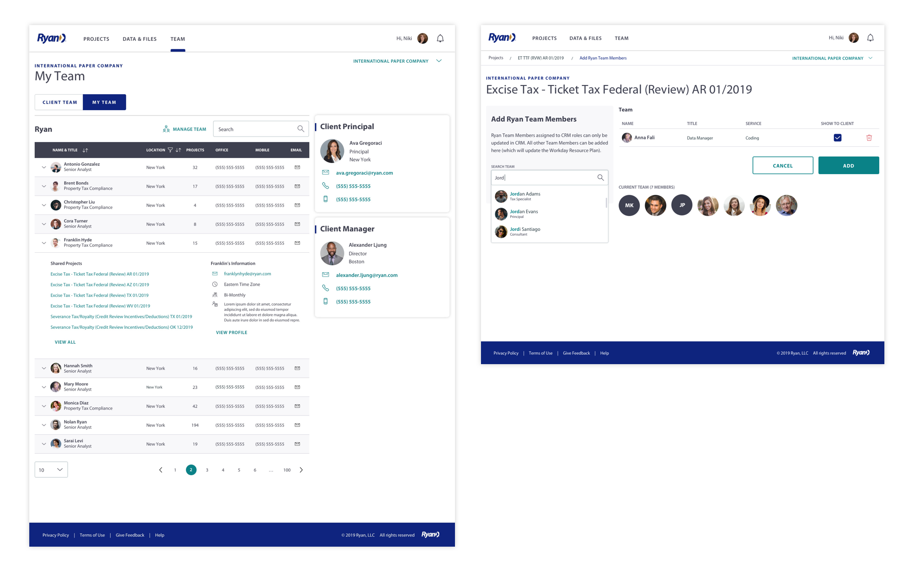Image resolution: width=909 pixels, height=588 pixels.
Task: Open View Profile link for Franklin
Action: [231, 333]
